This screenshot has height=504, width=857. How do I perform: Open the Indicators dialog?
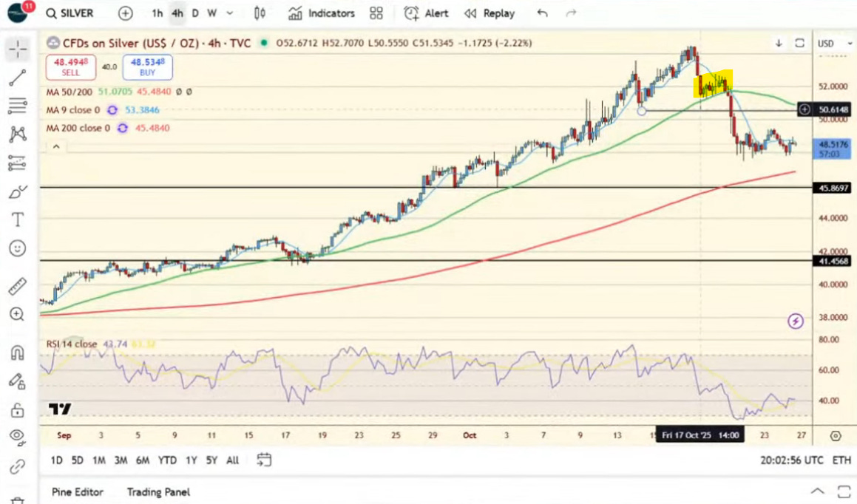click(322, 13)
